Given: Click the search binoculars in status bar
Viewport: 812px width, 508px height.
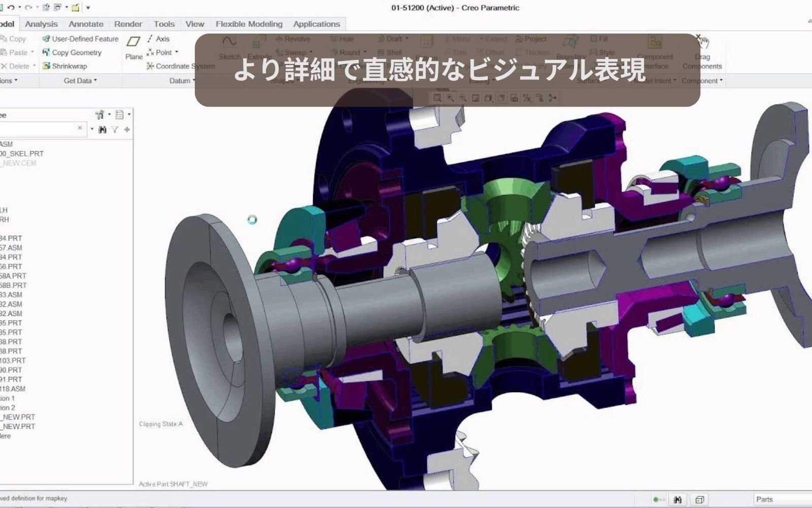Looking at the screenshot, I should pyautogui.click(x=679, y=498).
